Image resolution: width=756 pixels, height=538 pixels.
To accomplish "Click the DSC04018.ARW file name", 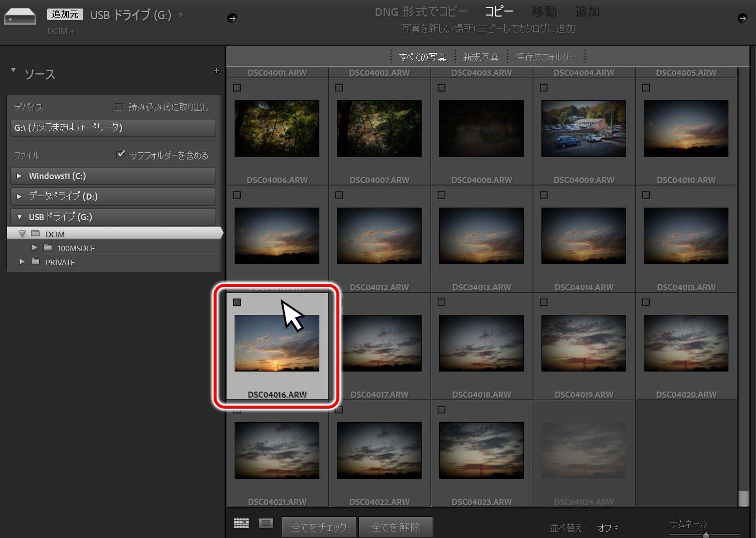I will tap(482, 395).
